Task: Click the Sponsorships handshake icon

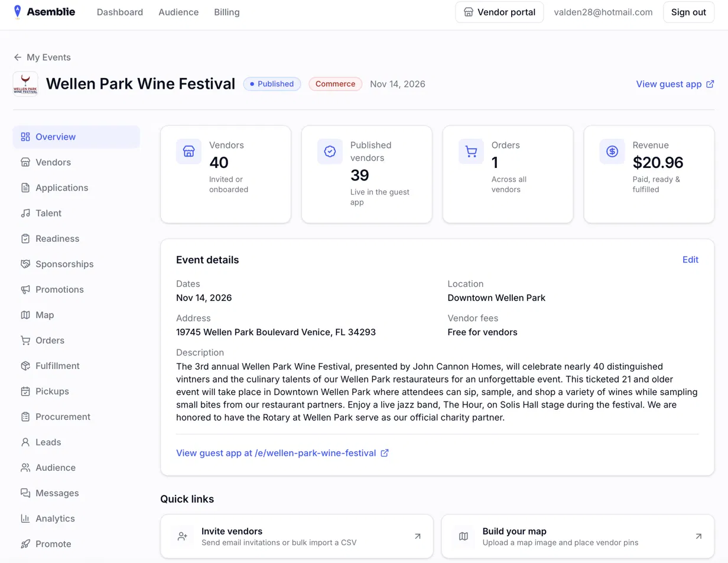Action: (25, 264)
